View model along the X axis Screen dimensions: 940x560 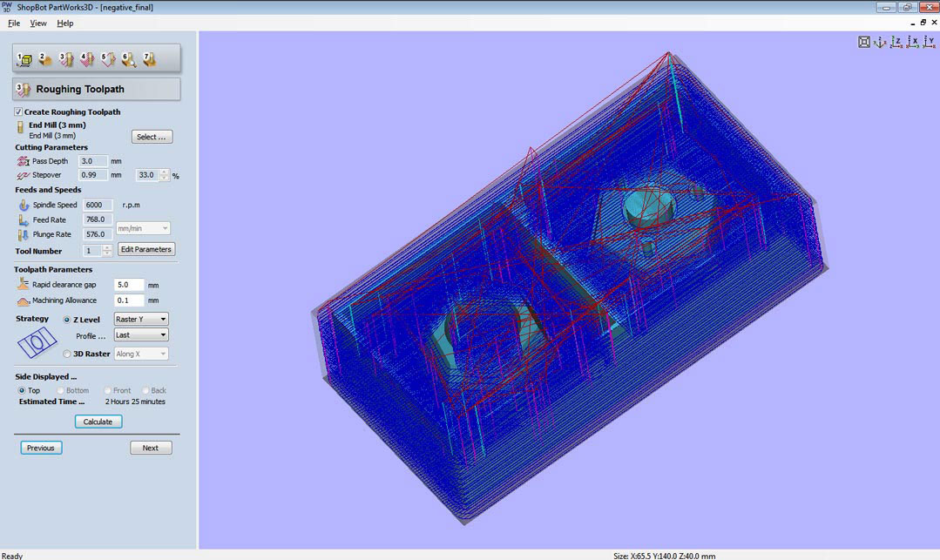click(x=912, y=42)
